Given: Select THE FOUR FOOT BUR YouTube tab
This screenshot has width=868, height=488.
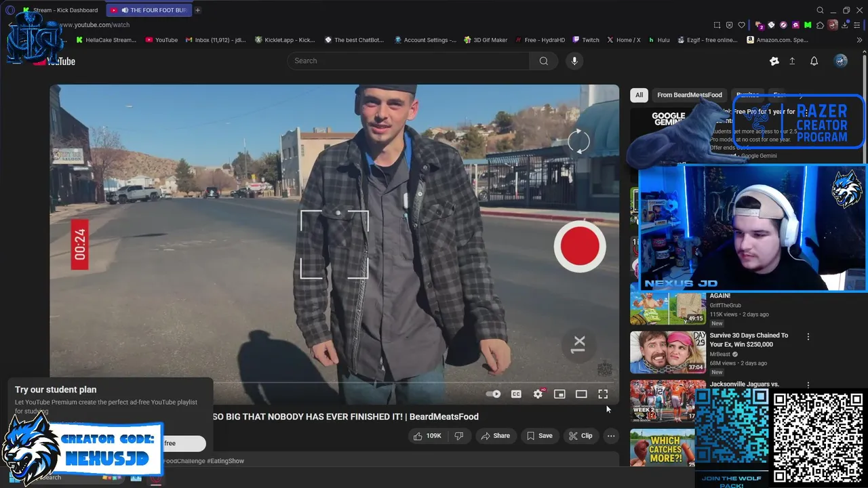Looking at the screenshot, I should tap(149, 10).
